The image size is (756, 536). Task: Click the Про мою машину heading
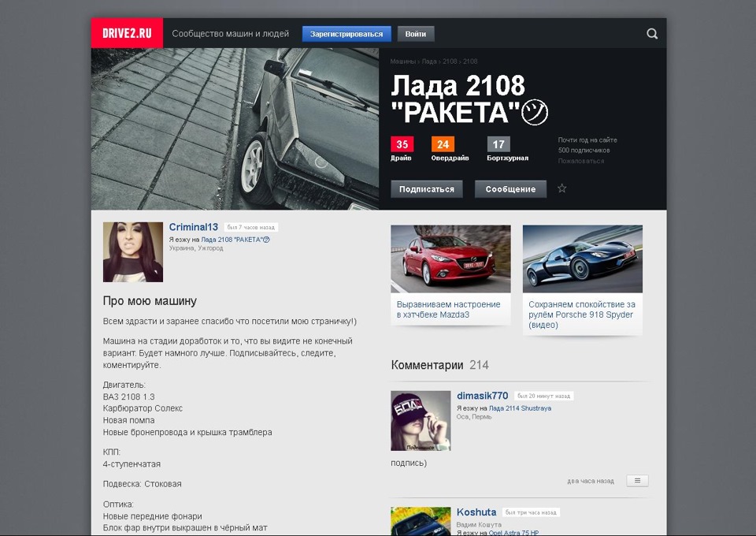[x=150, y=301]
